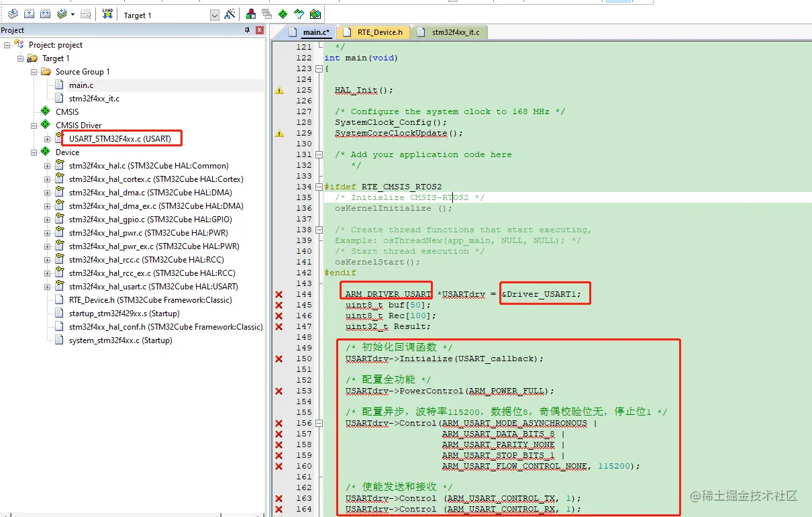Click the Project: project root icon

(19, 44)
